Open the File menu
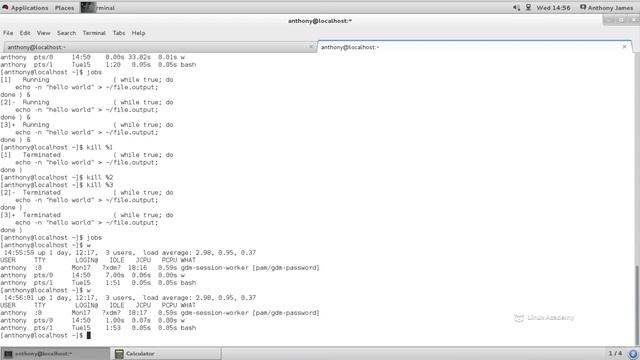640x360 pixels. tap(8, 33)
